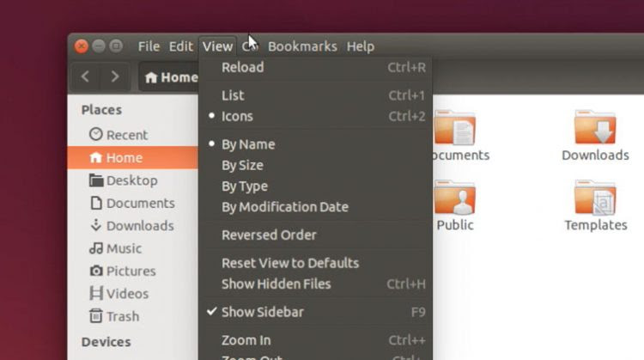Open Videos in the sidebar
This screenshot has height=360, width=644.
click(132, 294)
